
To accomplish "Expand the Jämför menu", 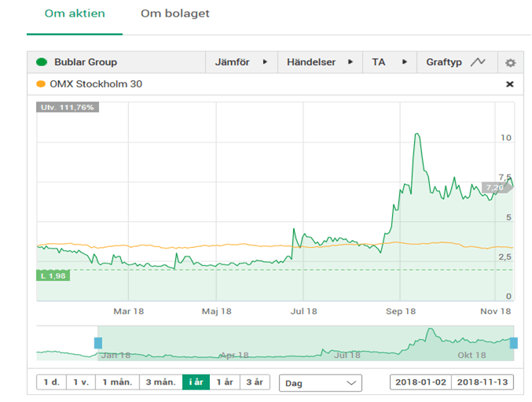I will pos(241,62).
